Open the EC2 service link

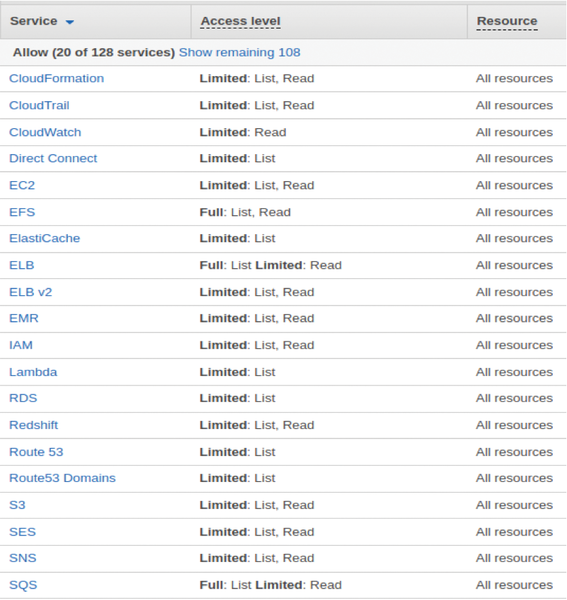(22, 185)
